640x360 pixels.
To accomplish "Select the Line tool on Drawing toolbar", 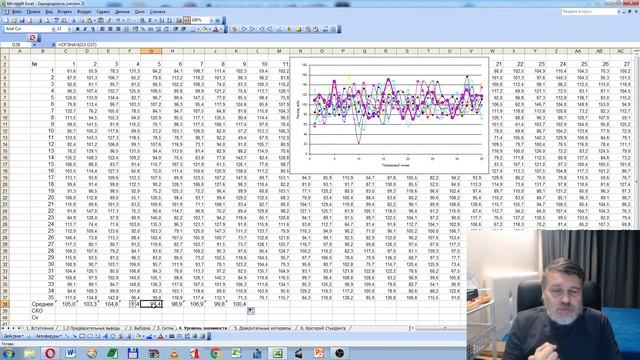I will point(67,337).
